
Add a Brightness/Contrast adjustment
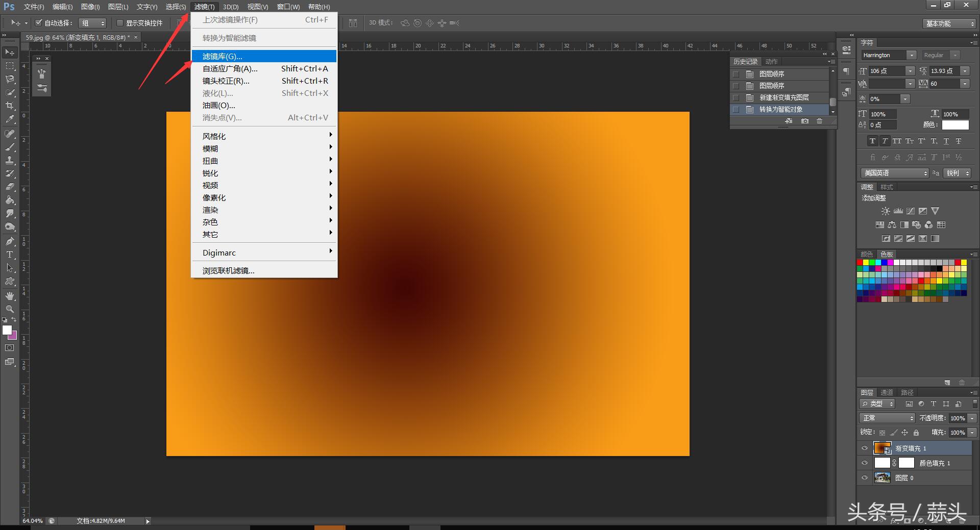pyautogui.click(x=886, y=211)
